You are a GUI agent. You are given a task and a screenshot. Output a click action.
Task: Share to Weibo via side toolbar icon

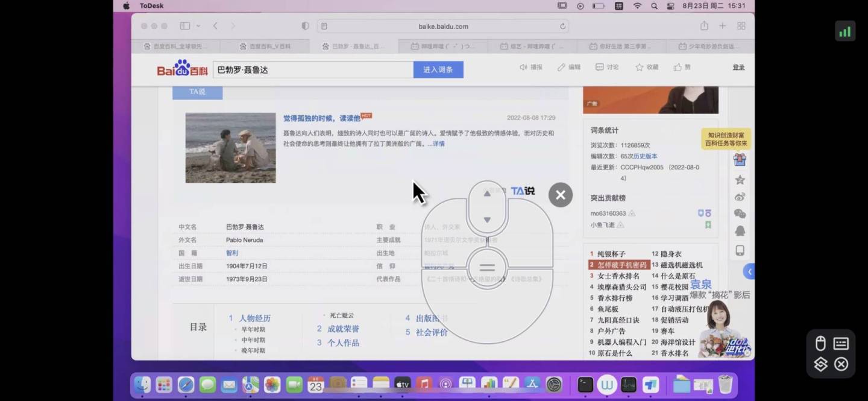click(740, 197)
